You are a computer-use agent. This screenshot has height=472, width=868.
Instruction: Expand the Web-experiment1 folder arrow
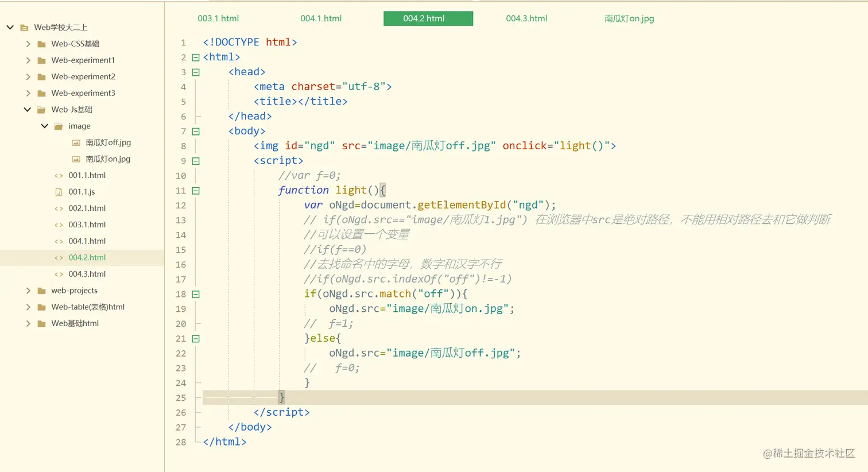pyautogui.click(x=28, y=60)
